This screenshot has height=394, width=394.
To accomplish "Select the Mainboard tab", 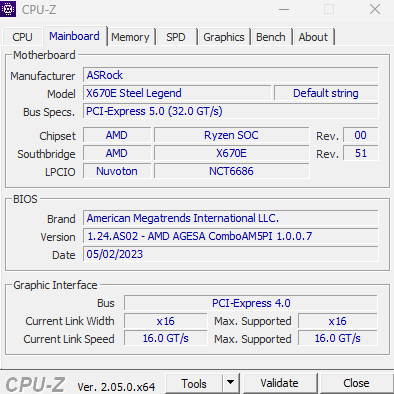I will [x=75, y=36].
